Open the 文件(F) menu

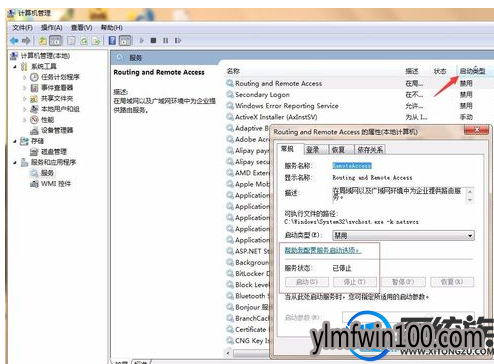pos(22,27)
